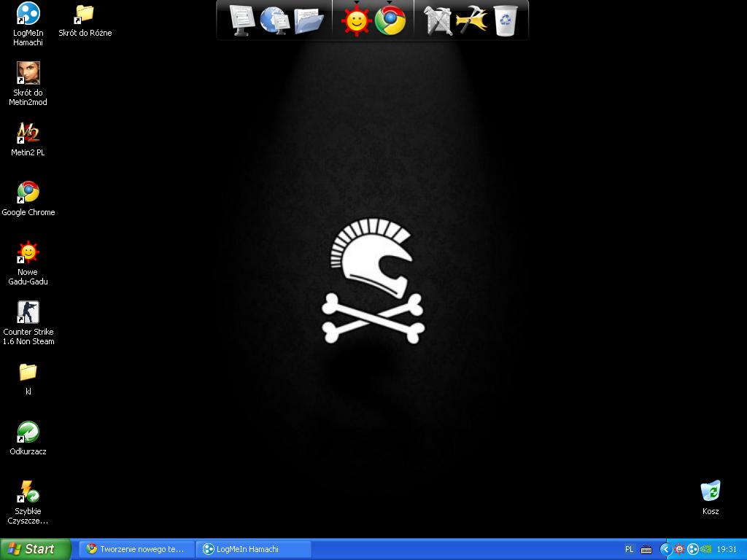Open the Start menu

click(36, 549)
